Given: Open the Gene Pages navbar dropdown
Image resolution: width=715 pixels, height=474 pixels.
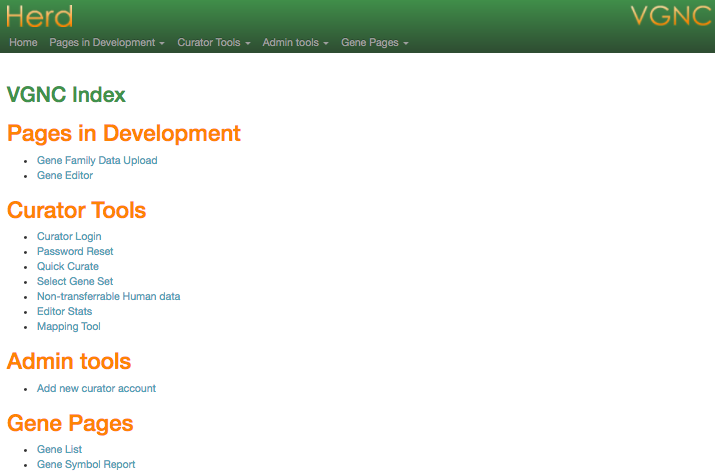Looking at the screenshot, I should [x=374, y=43].
